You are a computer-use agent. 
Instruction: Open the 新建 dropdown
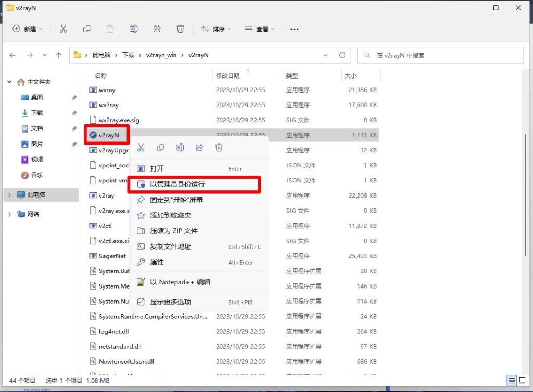[28, 29]
